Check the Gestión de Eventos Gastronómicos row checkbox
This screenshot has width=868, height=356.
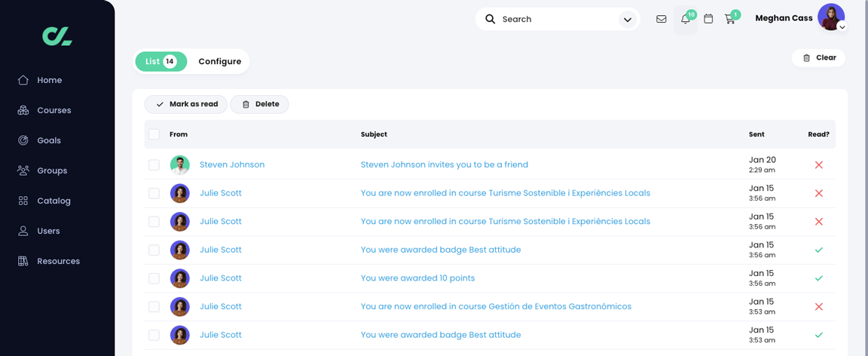[x=154, y=307]
